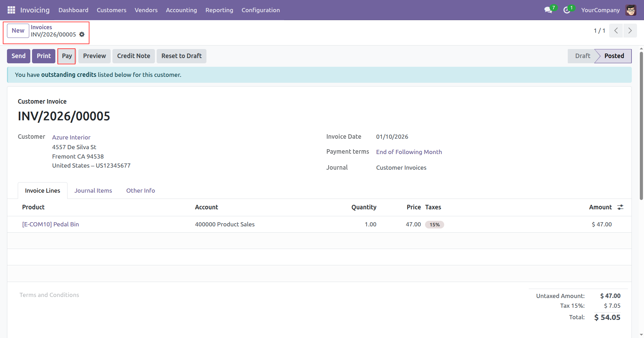Go to previous record arrow
644x338 pixels.
(616, 31)
